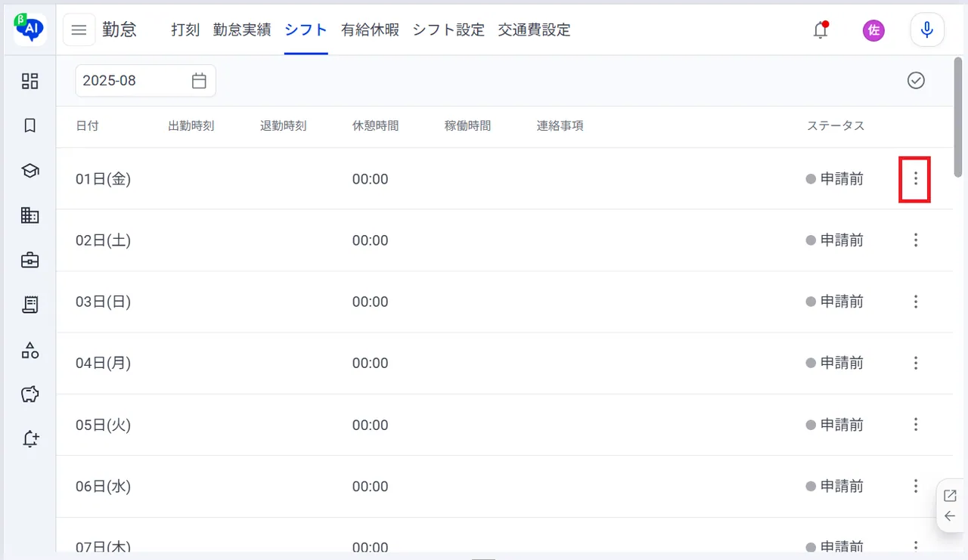
Task: Switch to the 打刻 tab
Action: [x=185, y=30]
